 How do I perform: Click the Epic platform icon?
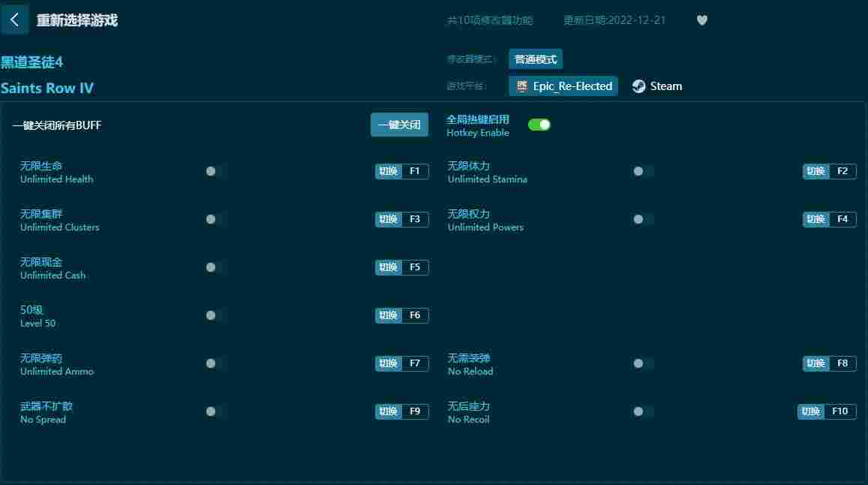point(521,86)
